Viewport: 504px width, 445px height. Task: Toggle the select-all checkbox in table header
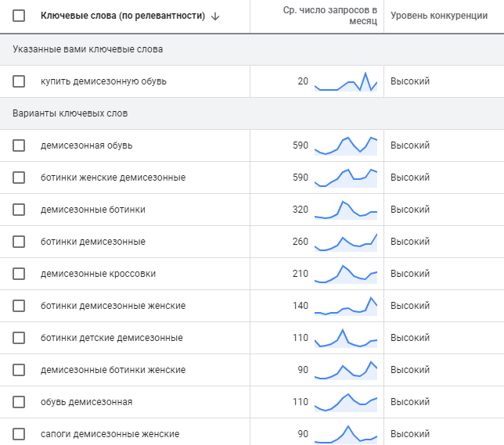point(19,16)
